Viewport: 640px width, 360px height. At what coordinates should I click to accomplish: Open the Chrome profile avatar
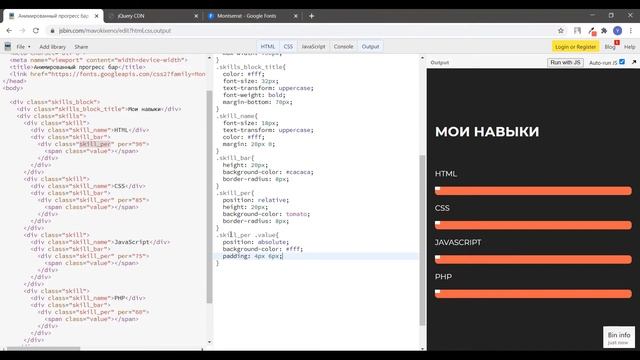618,31
